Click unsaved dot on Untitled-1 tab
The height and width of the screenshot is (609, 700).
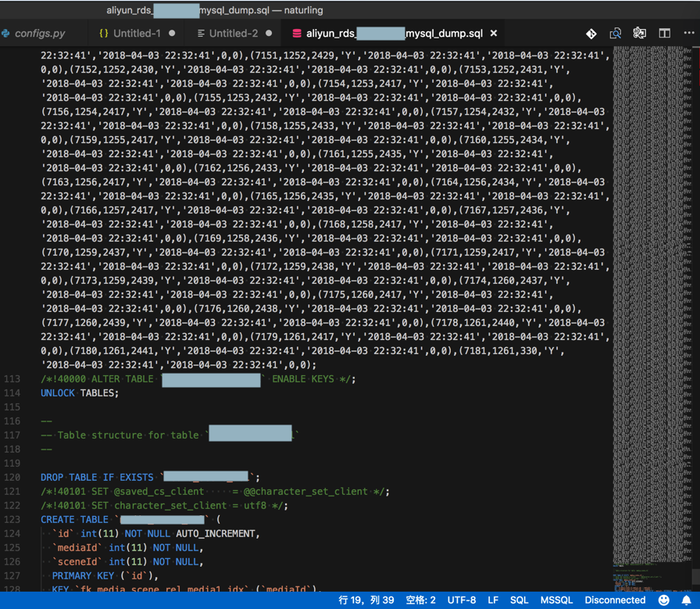pos(172,33)
